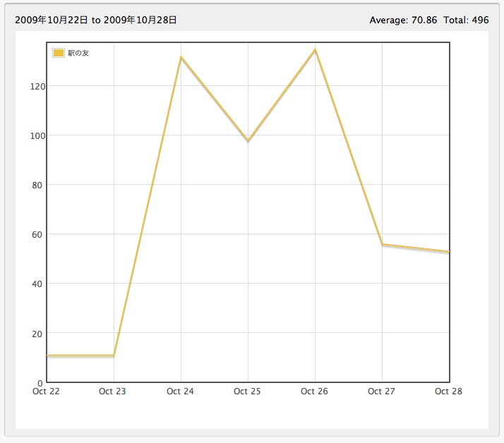
Task: Click the 20 y-axis label
Action: [x=35, y=333]
